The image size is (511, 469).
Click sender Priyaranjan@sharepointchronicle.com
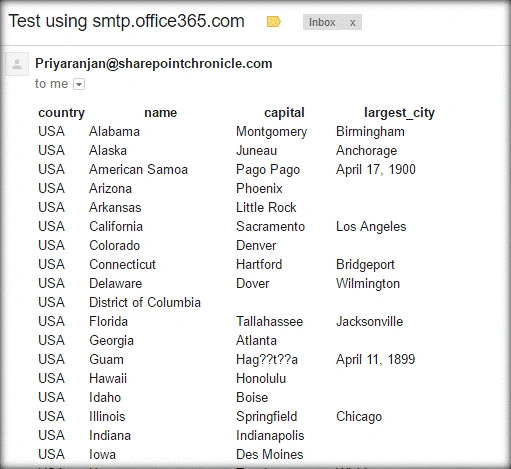click(x=154, y=63)
